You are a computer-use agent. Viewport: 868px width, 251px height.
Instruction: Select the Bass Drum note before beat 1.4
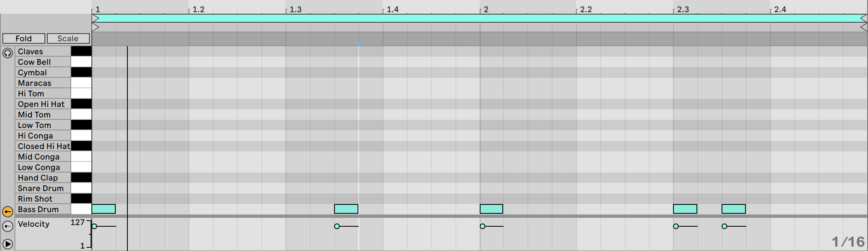click(346, 209)
